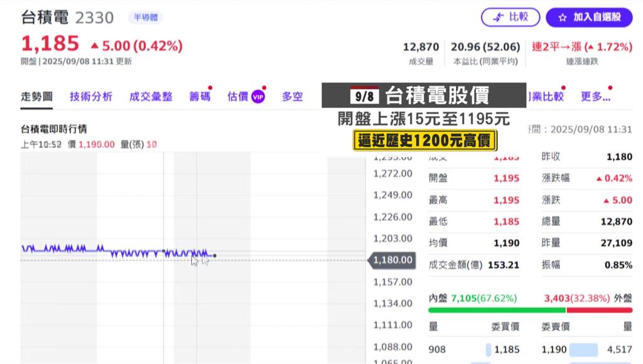Switch to the 技術分析 tab
The width and height of the screenshot is (643, 364).
(x=91, y=97)
